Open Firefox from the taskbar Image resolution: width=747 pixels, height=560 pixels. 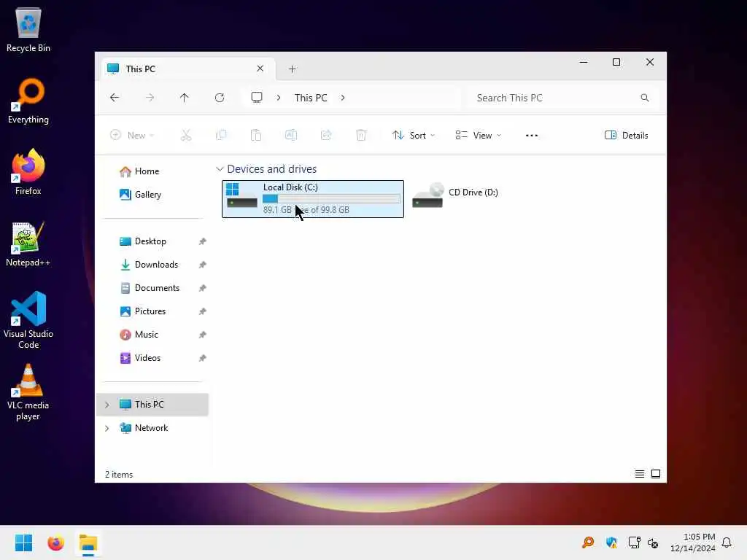click(x=55, y=542)
